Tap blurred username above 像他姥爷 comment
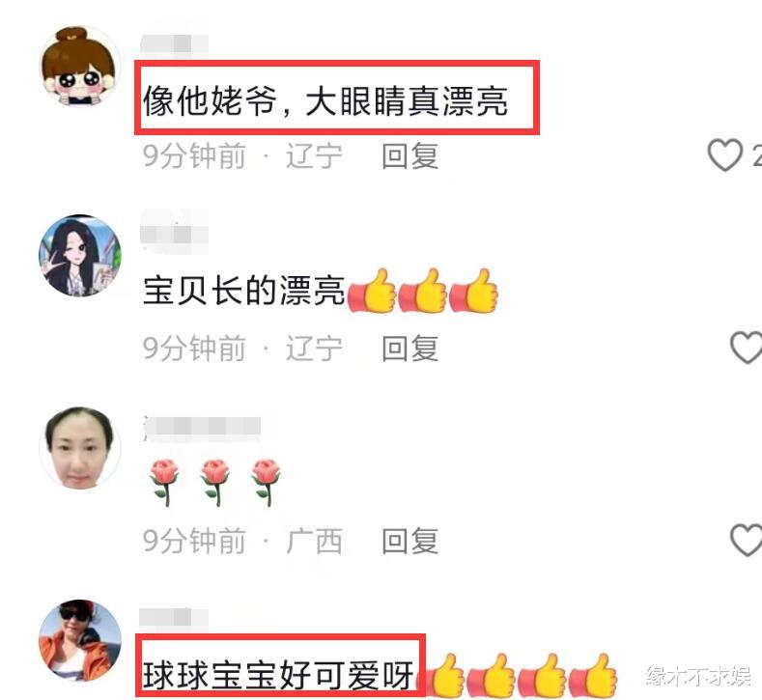The height and width of the screenshot is (700, 762). 175,43
